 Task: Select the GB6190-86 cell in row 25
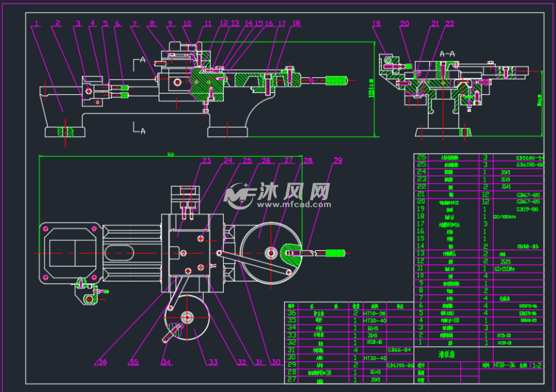click(530, 165)
